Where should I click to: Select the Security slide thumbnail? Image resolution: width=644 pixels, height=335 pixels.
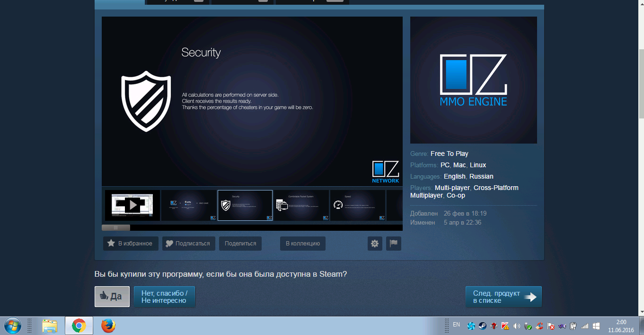pyautogui.click(x=245, y=205)
